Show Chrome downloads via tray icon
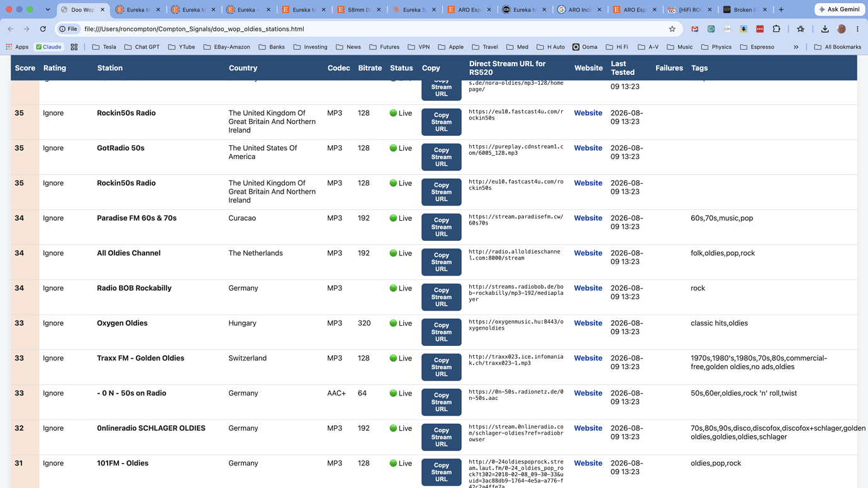The width and height of the screenshot is (868, 488). [x=825, y=29]
